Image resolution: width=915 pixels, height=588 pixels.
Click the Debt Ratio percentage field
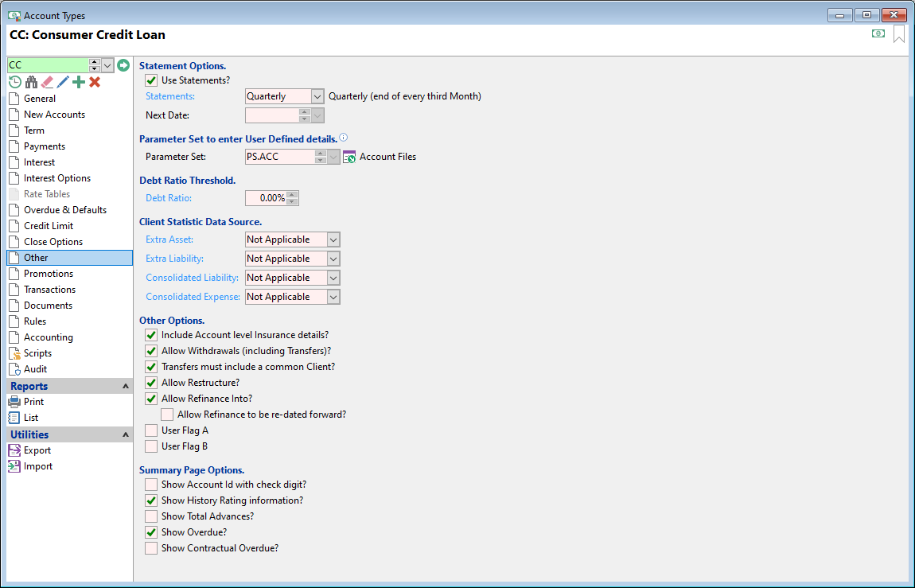[266, 198]
